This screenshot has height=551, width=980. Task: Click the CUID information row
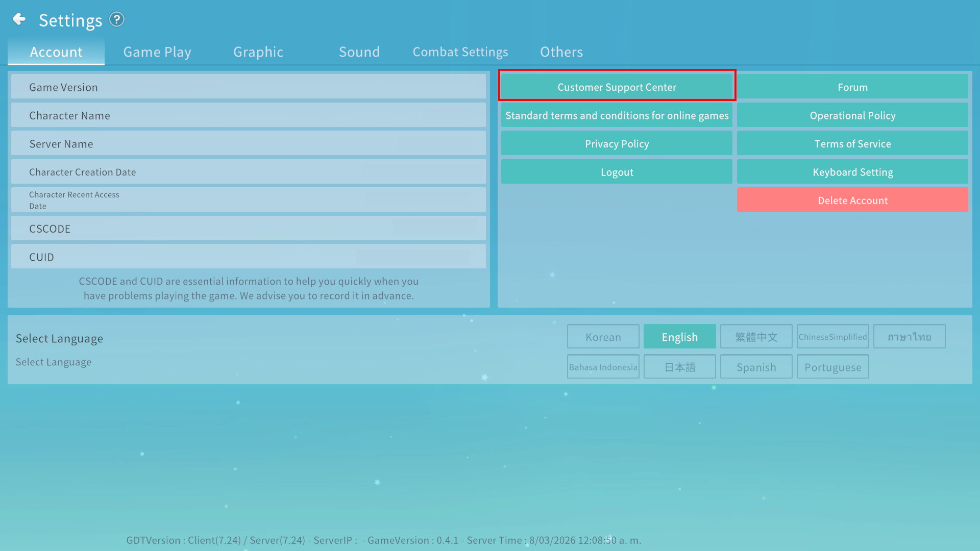[x=248, y=257]
